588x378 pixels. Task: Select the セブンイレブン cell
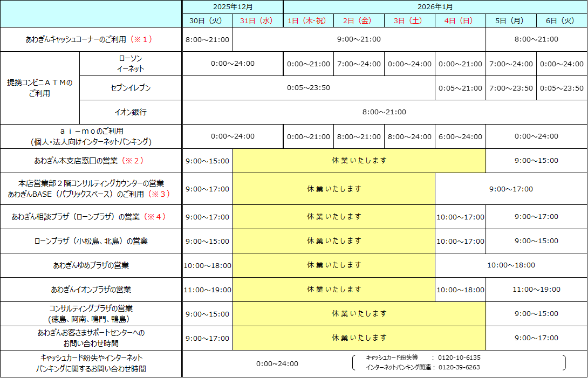[x=131, y=88]
